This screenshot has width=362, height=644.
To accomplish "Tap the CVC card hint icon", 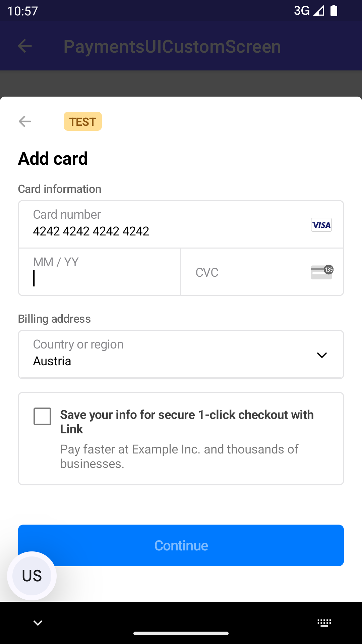I will [322, 272].
